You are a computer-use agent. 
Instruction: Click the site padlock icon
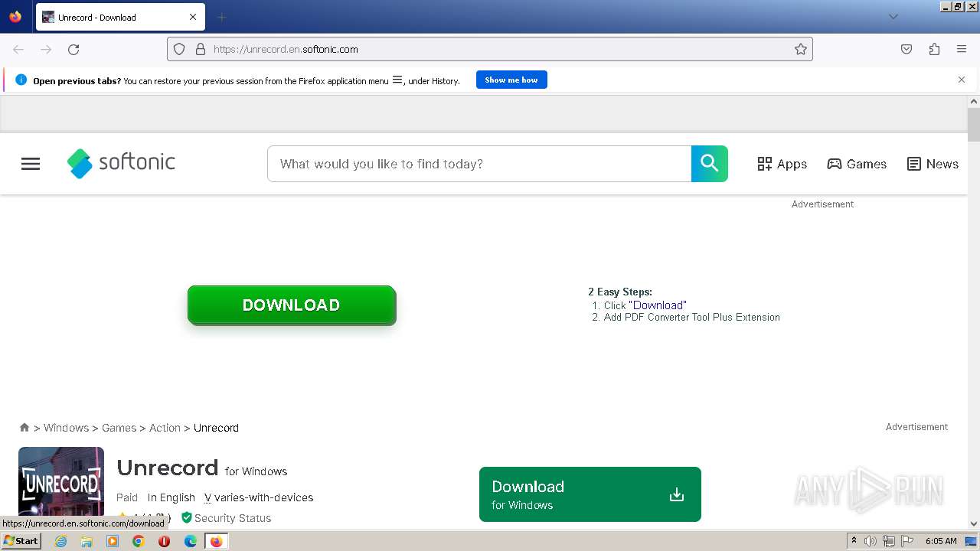click(201, 49)
